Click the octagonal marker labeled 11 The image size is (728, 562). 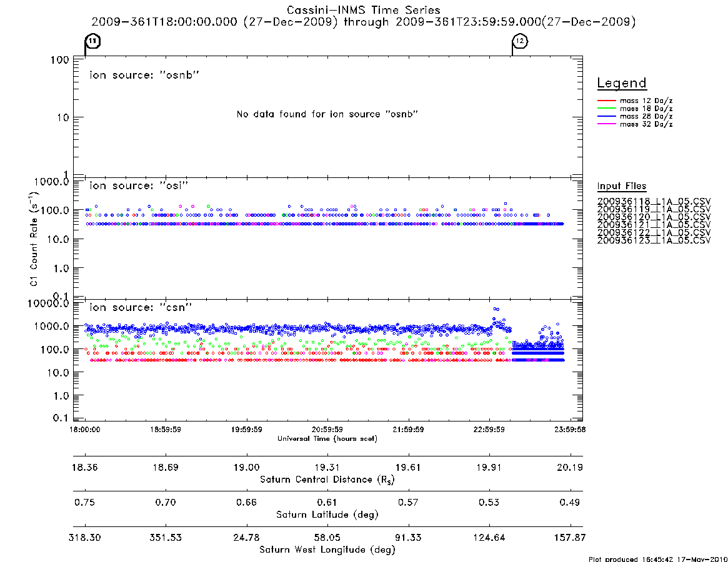click(x=93, y=41)
